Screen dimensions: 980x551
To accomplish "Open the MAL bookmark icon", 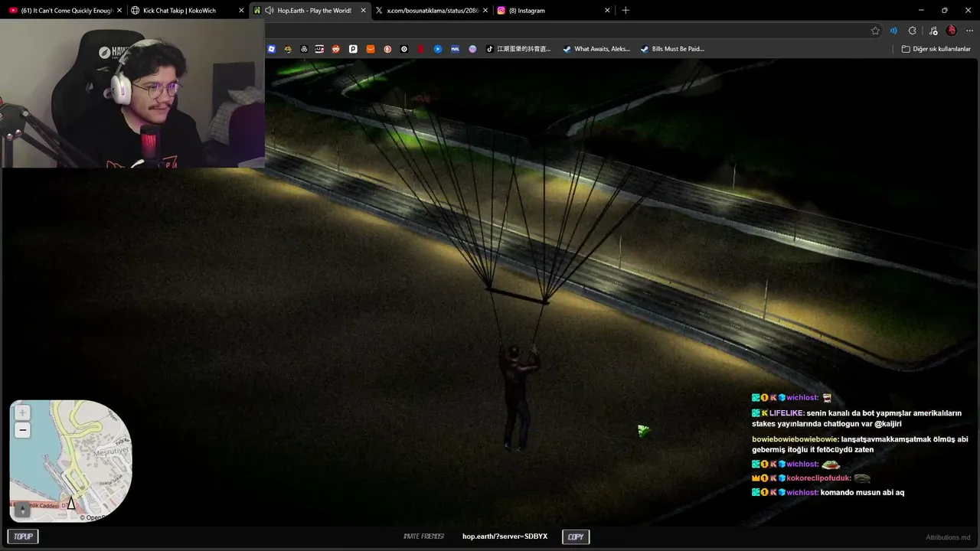I will (x=455, y=49).
